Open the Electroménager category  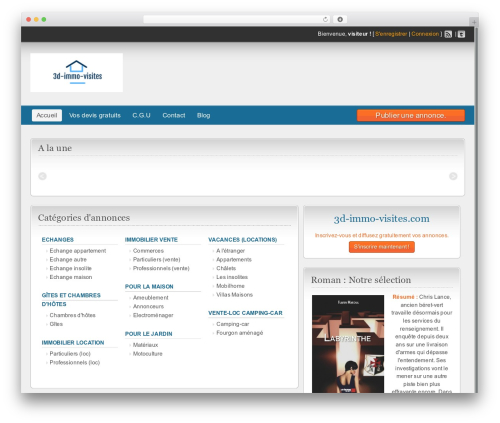[x=153, y=315]
